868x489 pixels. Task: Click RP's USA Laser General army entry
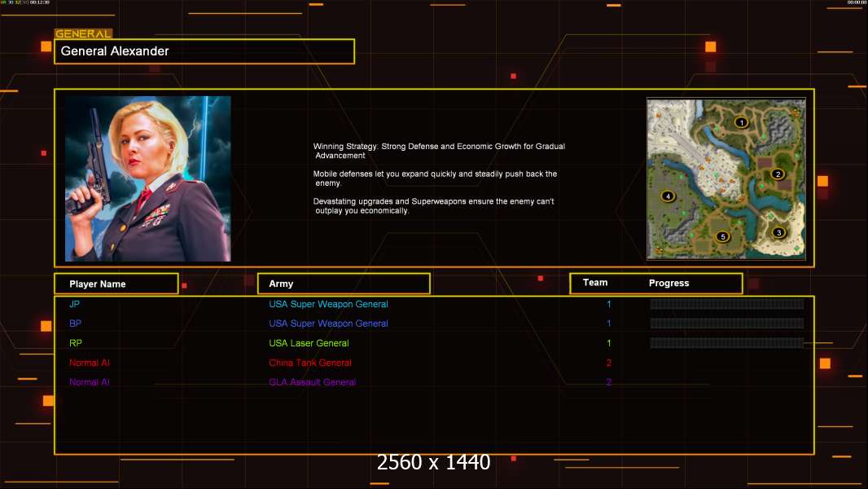309,343
